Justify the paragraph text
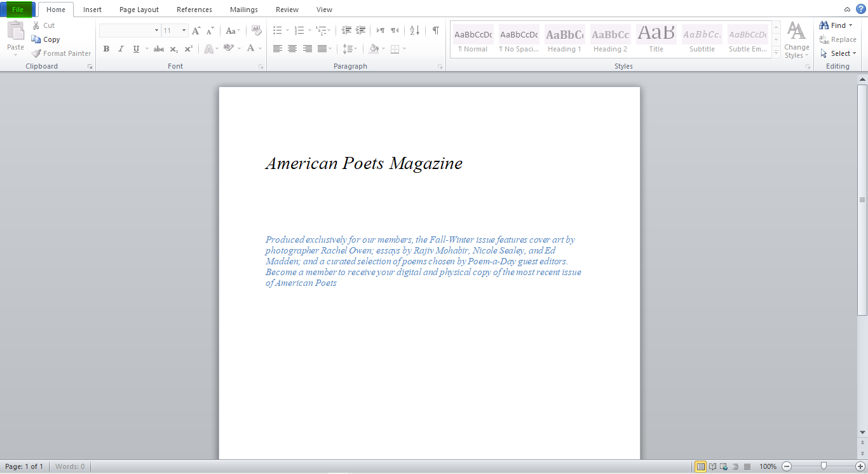Viewport: 868px width, 474px height. coord(322,49)
